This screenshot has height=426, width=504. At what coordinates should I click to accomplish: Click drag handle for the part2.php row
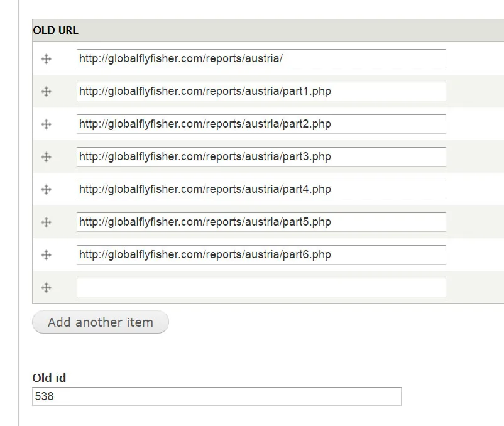[46, 124]
